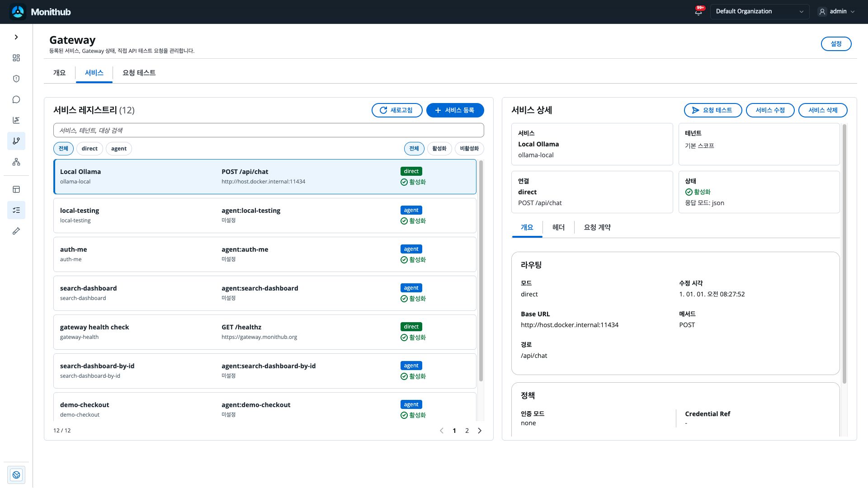
Task: Open the 헤더 tab in service details
Action: [x=558, y=227]
